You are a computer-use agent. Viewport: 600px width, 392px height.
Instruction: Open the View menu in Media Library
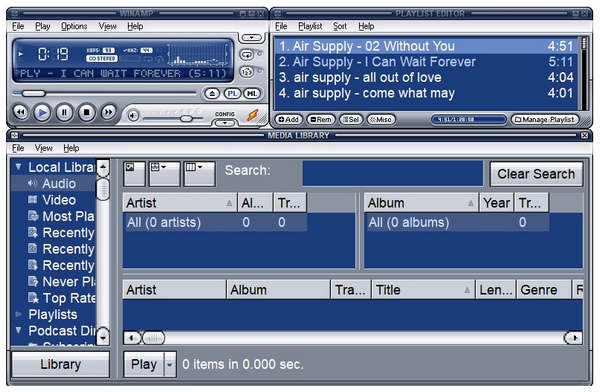44,148
